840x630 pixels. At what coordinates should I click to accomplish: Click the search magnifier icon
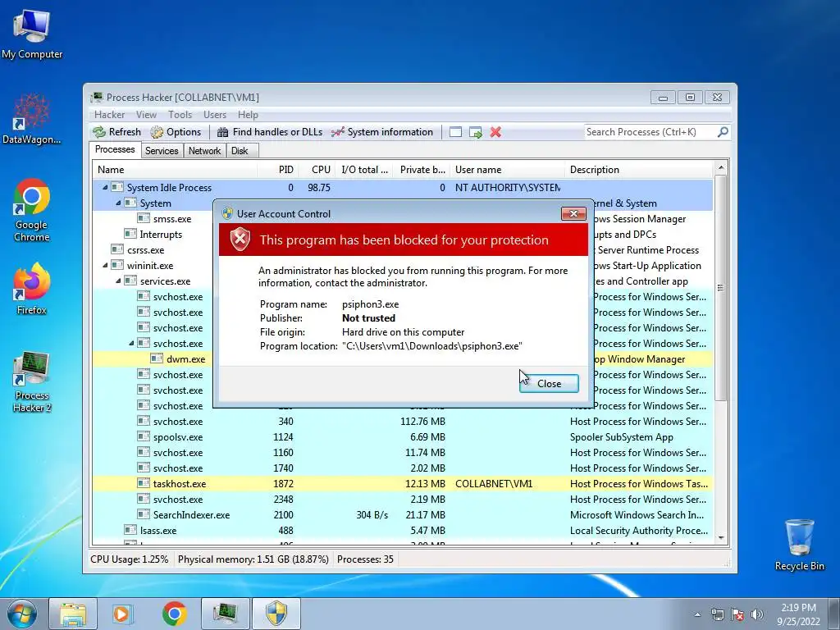tap(723, 132)
